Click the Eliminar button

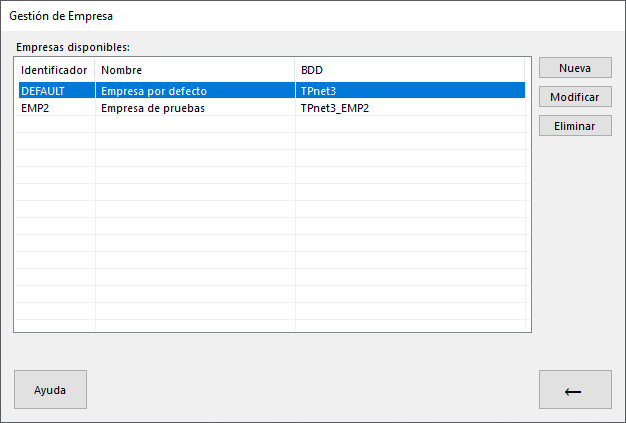575,126
